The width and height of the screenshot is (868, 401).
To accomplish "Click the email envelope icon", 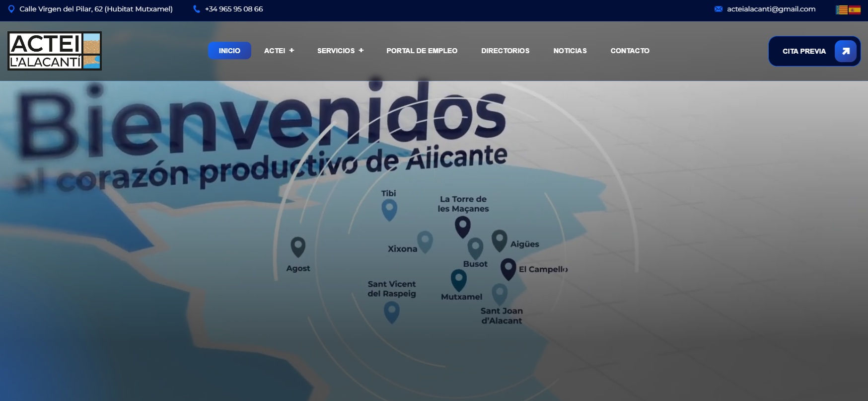I will tap(718, 9).
